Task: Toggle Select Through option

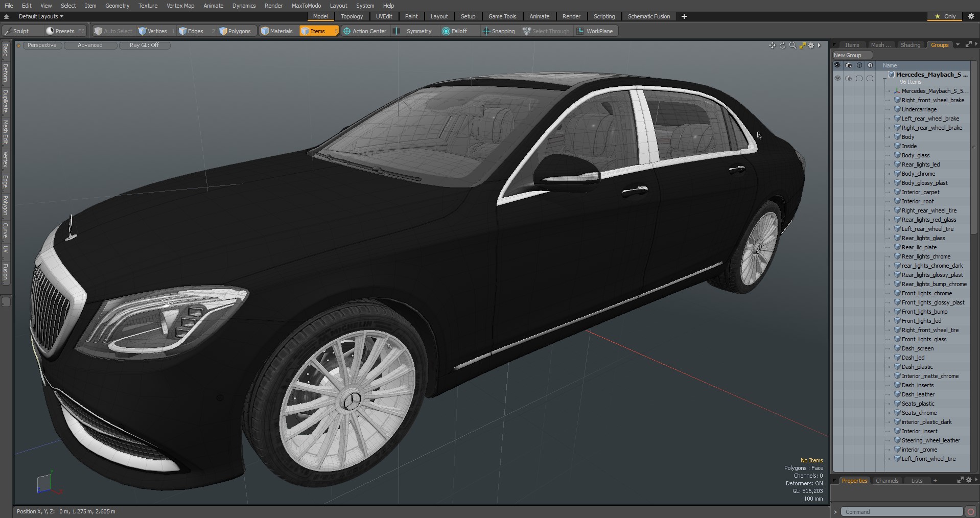Action: pos(546,31)
